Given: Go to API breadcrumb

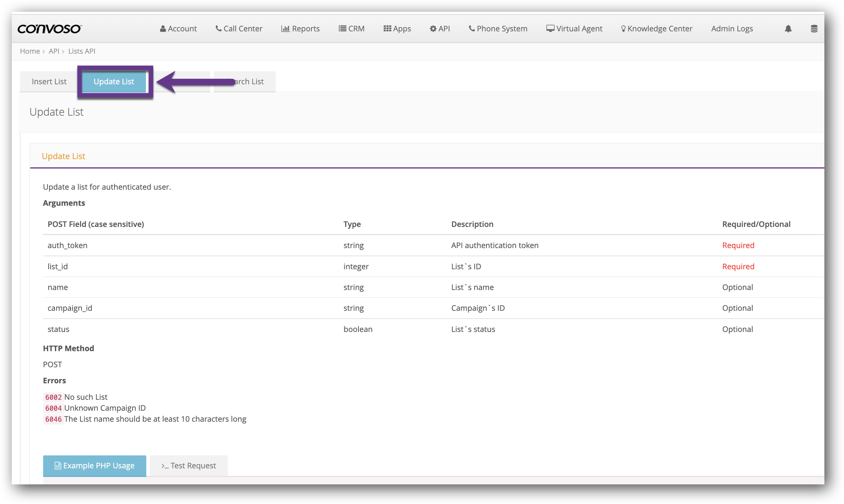Looking at the screenshot, I should tap(54, 51).
